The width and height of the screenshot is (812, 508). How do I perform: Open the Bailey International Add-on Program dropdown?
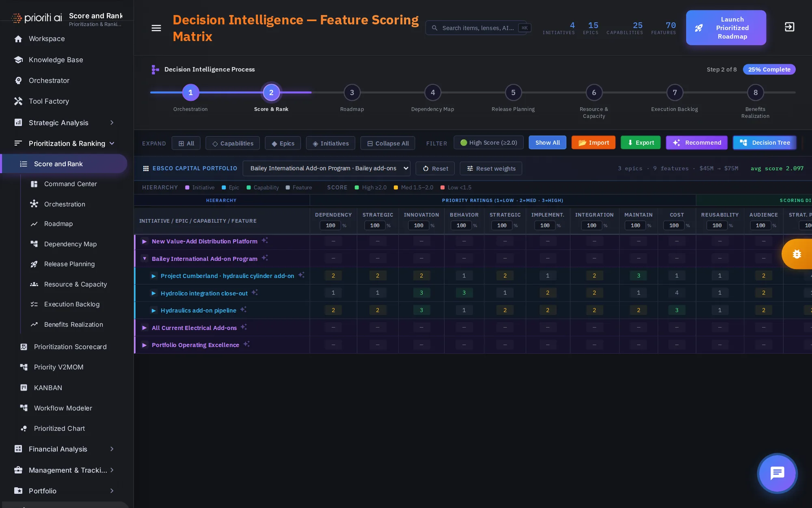[326, 168]
